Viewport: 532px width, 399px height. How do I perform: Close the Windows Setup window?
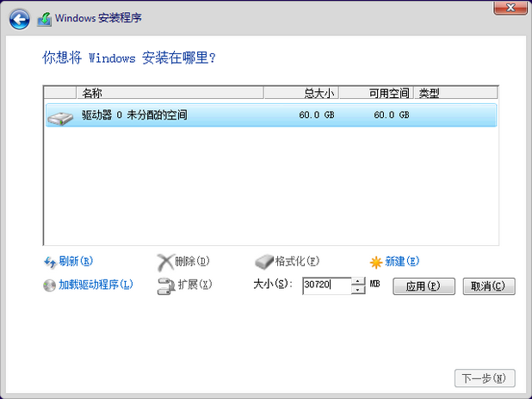[510, 8]
